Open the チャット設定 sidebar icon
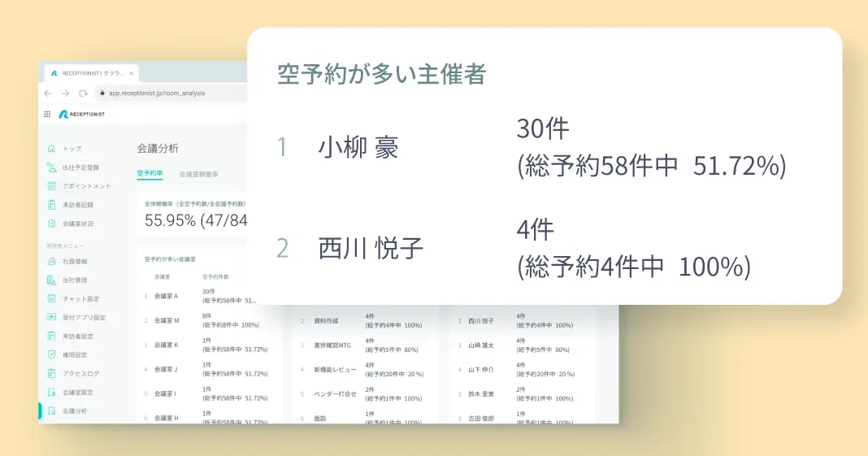This screenshot has height=456, width=868. tap(51, 299)
